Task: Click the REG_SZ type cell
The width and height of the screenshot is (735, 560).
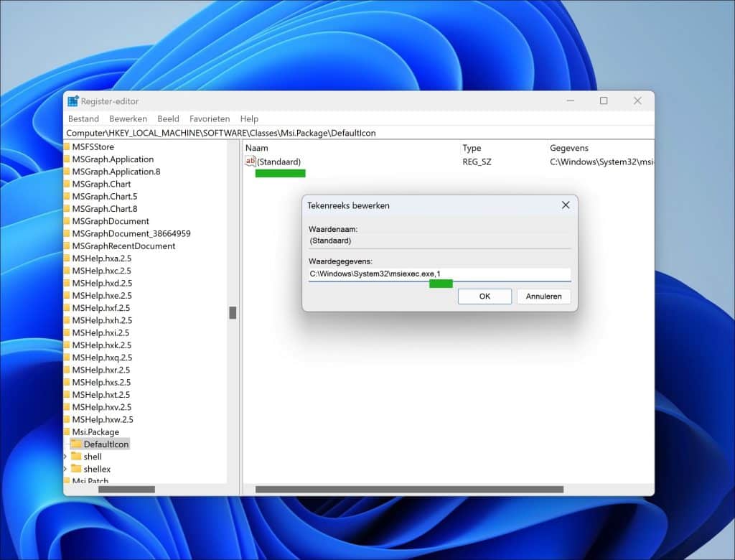Action: [477, 162]
